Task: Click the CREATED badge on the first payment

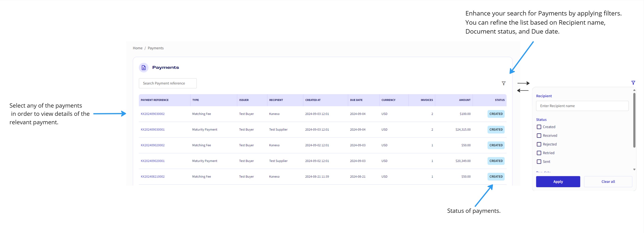Action: pyautogui.click(x=496, y=114)
